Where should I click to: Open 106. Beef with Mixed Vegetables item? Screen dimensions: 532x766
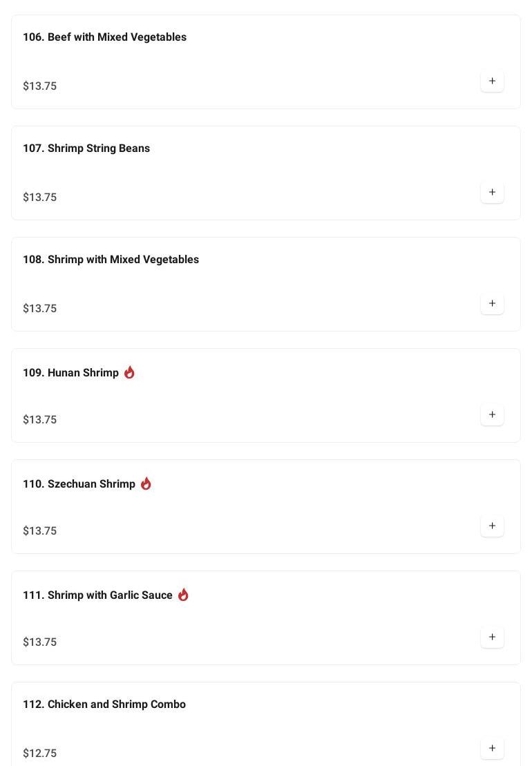(104, 37)
